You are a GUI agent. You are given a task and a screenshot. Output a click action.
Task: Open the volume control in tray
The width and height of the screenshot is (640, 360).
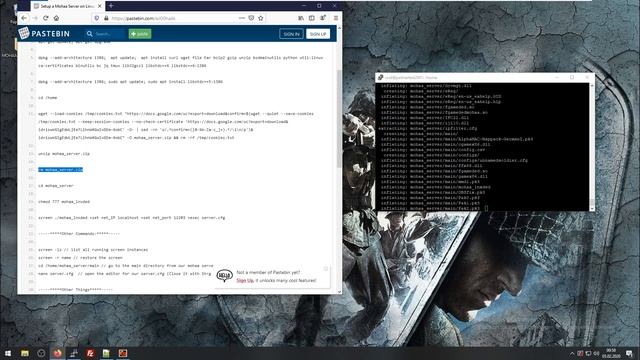[x=596, y=353]
